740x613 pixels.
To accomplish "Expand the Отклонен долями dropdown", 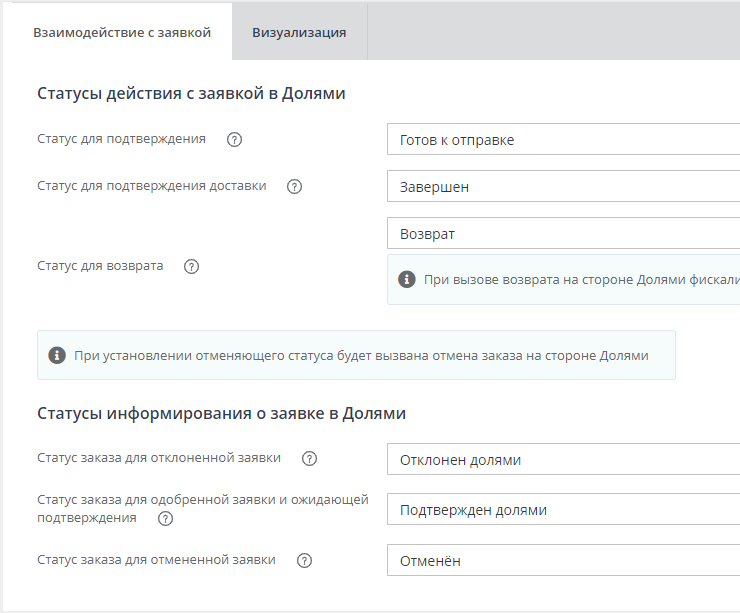I will (563, 460).
